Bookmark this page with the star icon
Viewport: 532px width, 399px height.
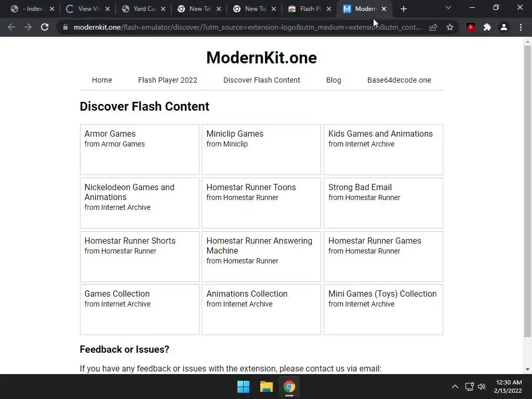(x=450, y=27)
